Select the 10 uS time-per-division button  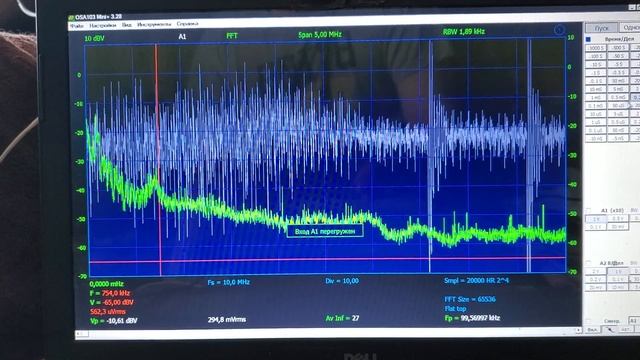(596, 114)
